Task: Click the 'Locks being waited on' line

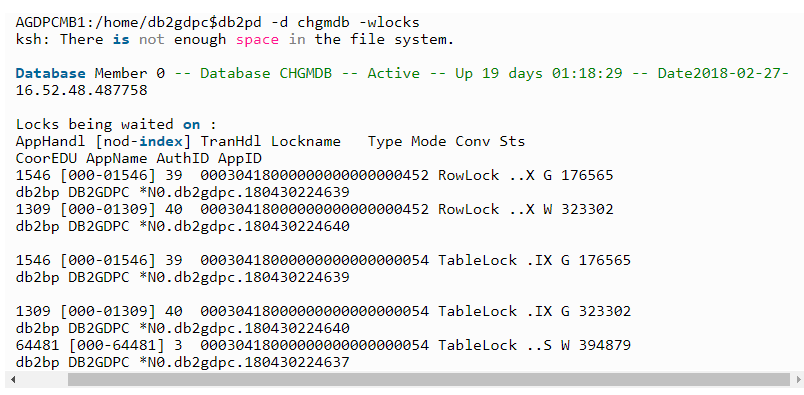Action: (x=116, y=125)
